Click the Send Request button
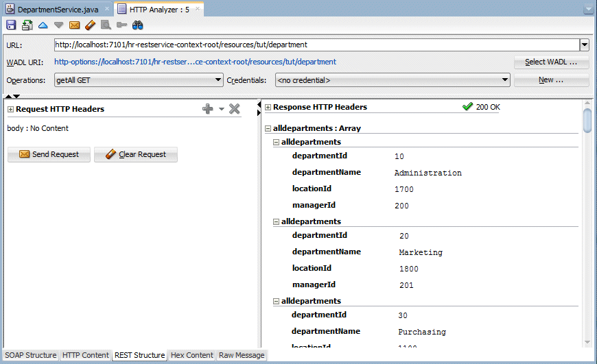Screen dimensions: 597x364 [x=49, y=154]
